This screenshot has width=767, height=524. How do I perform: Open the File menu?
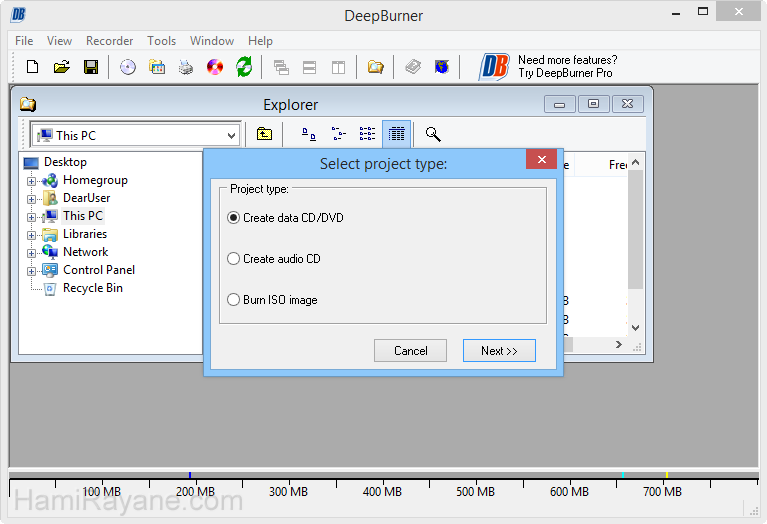[24, 41]
